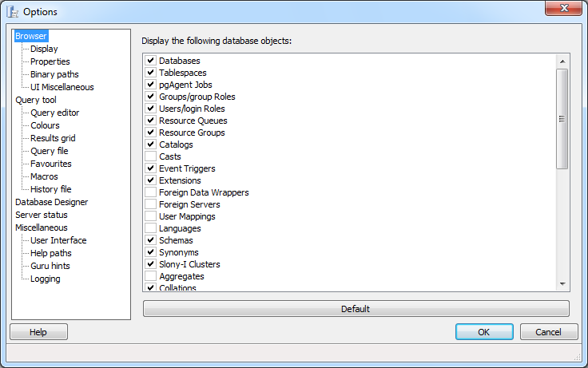Click the Help button
The height and width of the screenshot is (368, 588).
tap(38, 332)
